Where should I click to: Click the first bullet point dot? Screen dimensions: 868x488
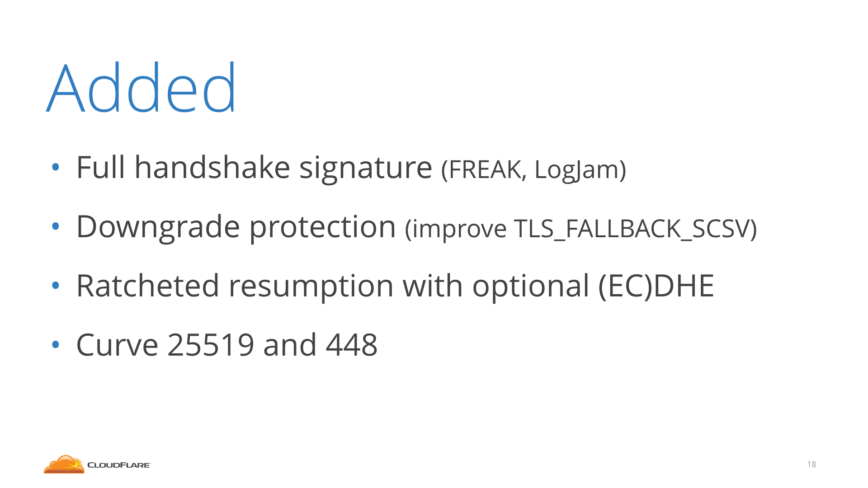pos(56,168)
